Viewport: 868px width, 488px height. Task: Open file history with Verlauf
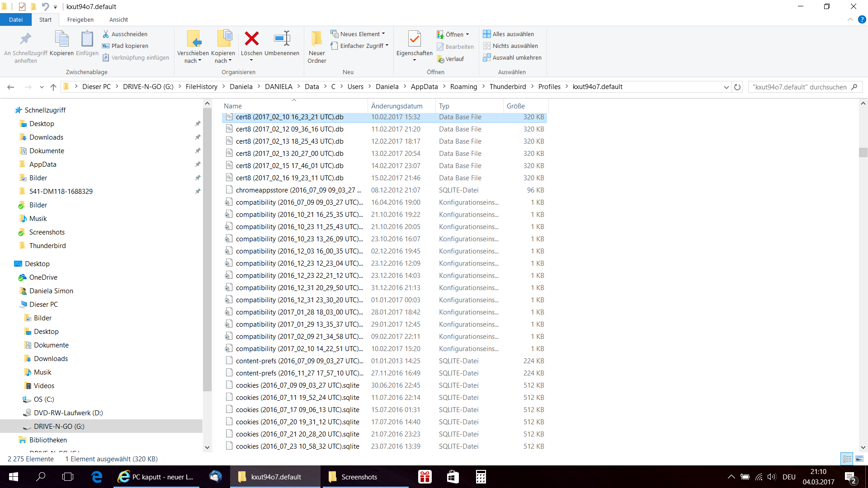450,59
